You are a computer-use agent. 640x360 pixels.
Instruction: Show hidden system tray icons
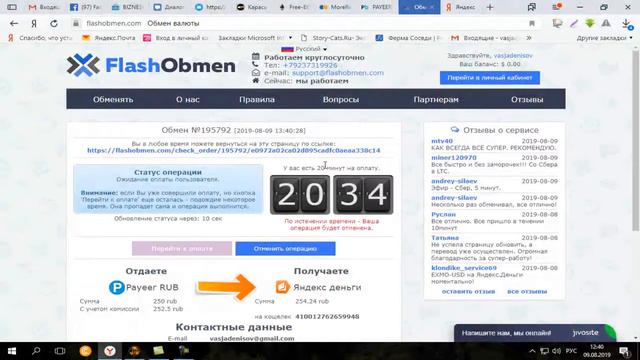[x=532, y=351]
